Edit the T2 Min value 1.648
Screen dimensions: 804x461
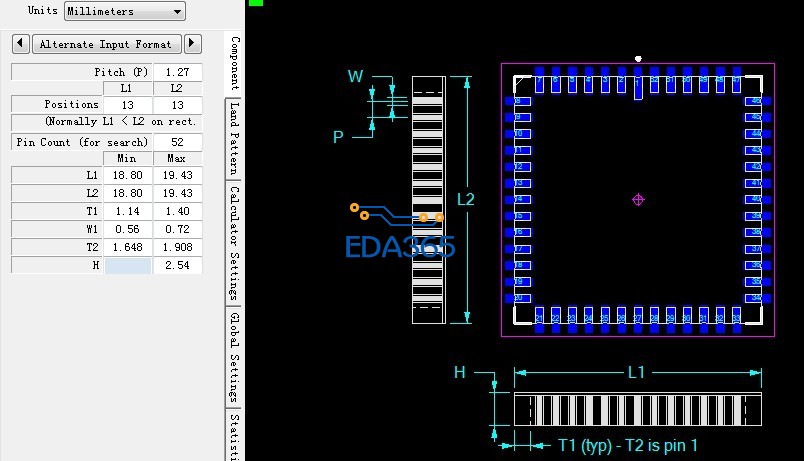128,247
